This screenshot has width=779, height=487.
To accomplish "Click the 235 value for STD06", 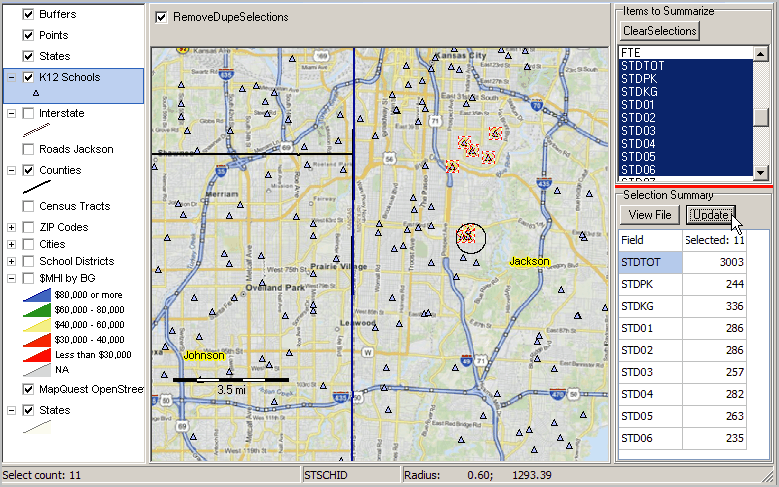I will pos(714,438).
